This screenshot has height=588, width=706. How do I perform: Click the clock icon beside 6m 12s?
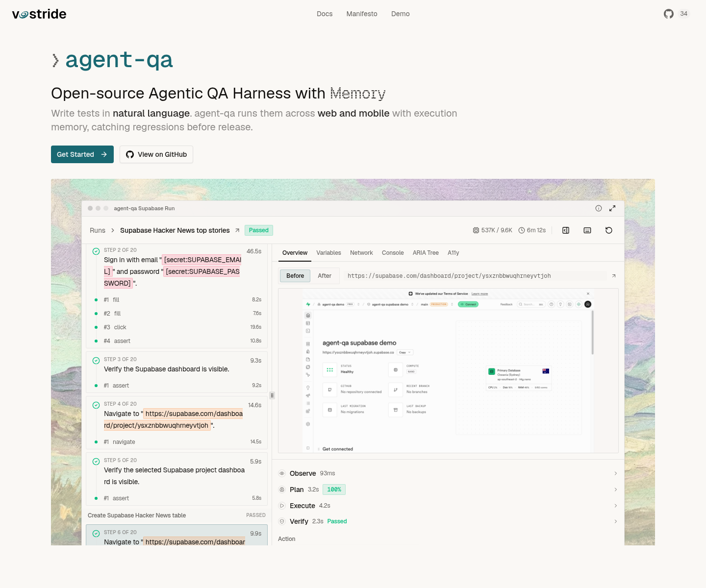522,230
